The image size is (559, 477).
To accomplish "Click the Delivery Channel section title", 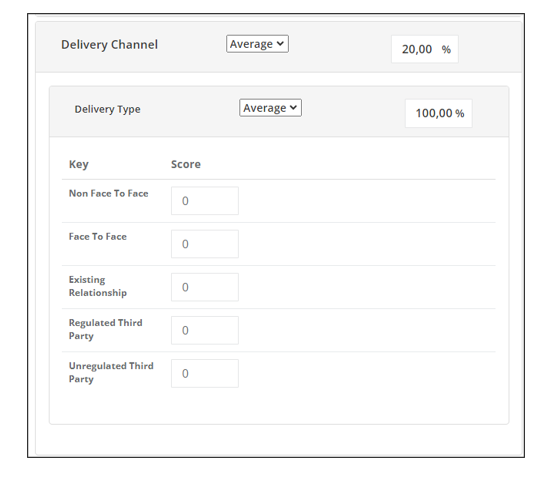I will point(109,45).
